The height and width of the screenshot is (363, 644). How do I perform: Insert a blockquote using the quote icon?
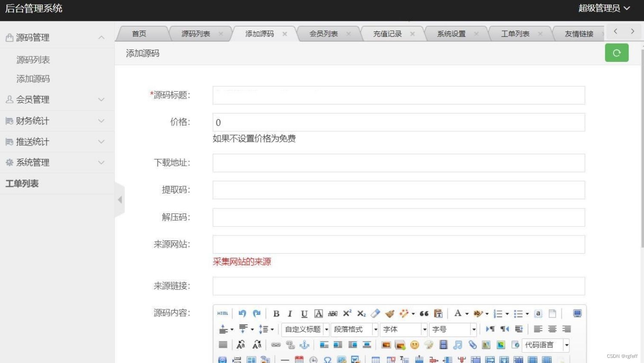424,313
